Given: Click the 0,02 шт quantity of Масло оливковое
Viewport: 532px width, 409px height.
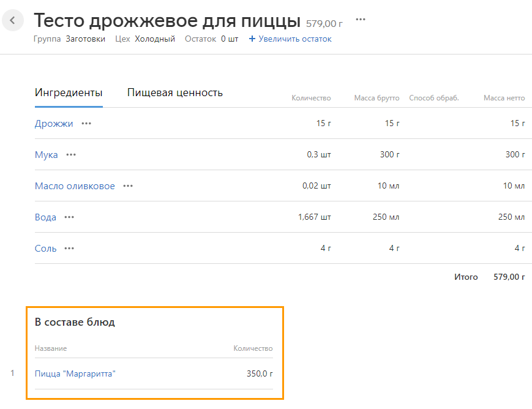Looking at the screenshot, I should 317,186.
